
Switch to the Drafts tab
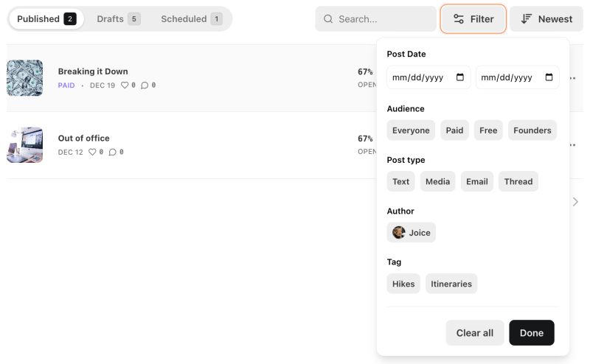coord(118,19)
